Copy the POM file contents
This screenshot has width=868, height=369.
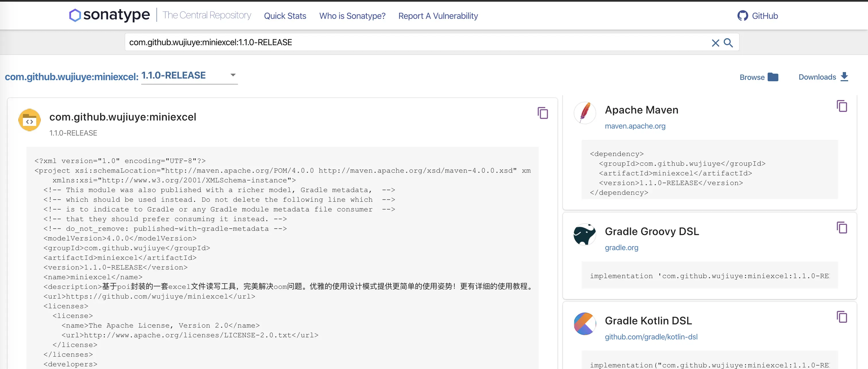(x=542, y=113)
